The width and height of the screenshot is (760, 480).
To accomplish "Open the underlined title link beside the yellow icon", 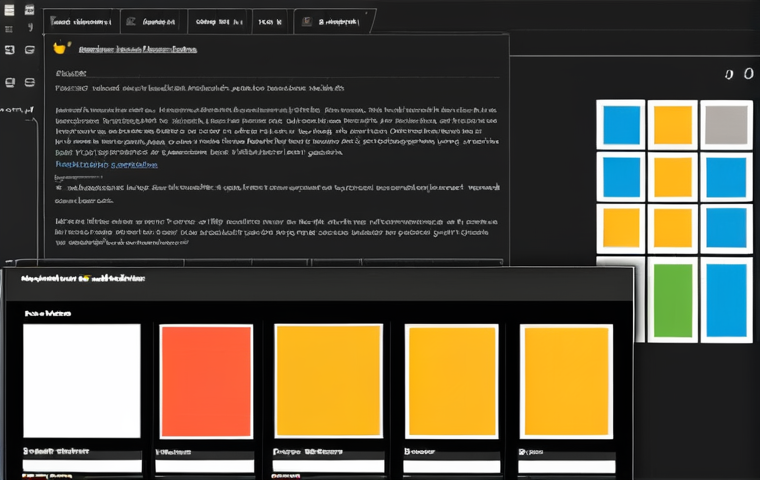I will pyautogui.click(x=138, y=49).
